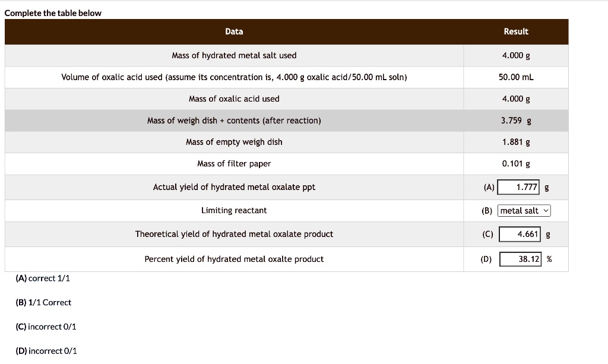Click the theoretical yield field containing 4.661

(x=519, y=234)
